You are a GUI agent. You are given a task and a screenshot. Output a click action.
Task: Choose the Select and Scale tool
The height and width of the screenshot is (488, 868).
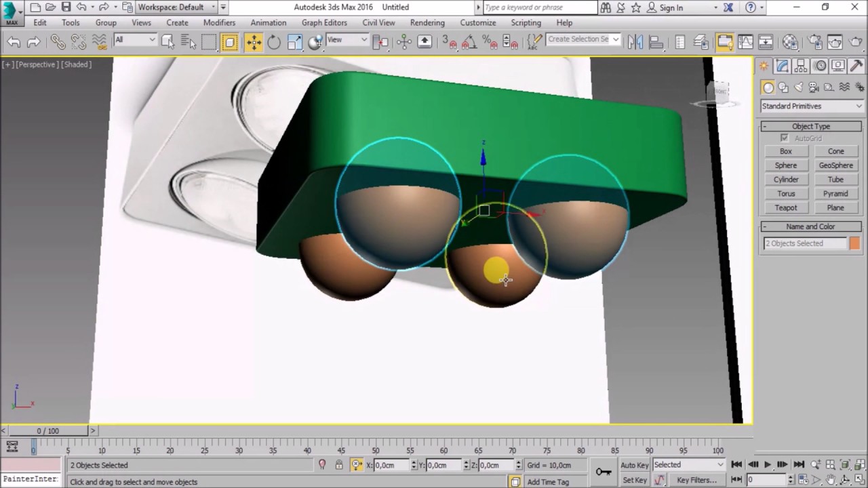[x=294, y=42]
